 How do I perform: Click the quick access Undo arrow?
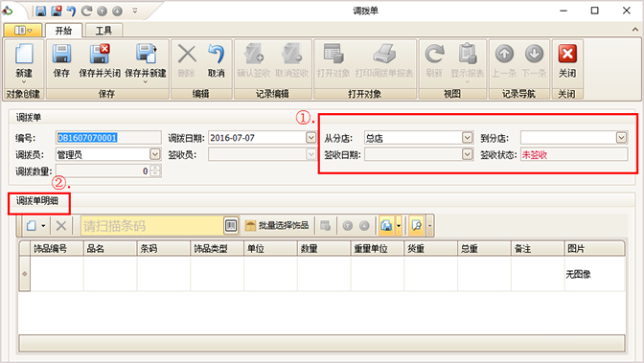click(72, 11)
